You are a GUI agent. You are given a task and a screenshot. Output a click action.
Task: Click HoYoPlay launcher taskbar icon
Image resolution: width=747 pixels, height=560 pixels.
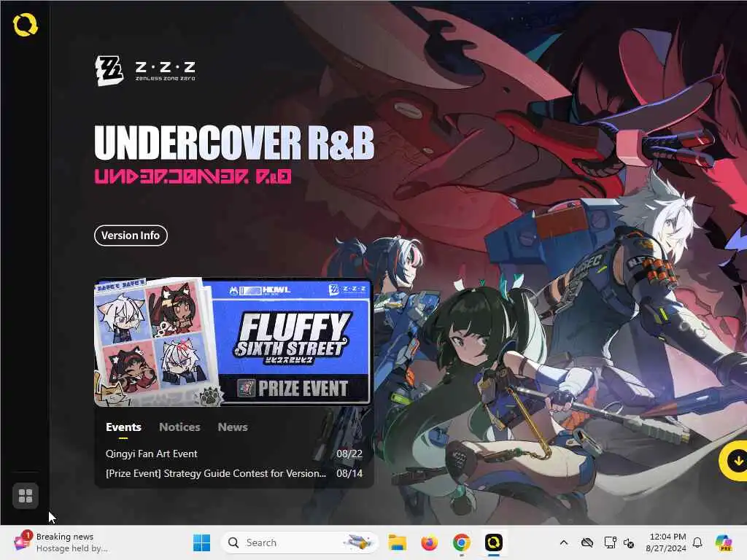(494, 542)
